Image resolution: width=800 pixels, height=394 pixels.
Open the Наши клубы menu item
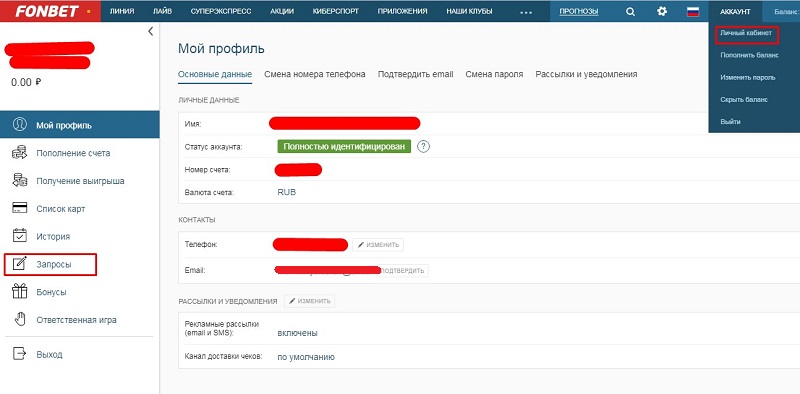469,11
